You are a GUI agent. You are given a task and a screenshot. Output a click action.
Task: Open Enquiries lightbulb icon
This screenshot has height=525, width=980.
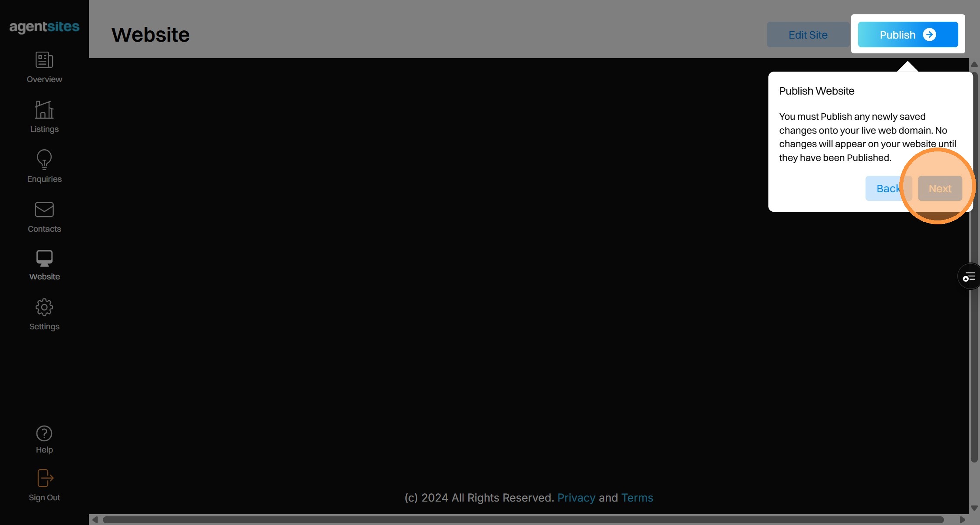(x=44, y=159)
